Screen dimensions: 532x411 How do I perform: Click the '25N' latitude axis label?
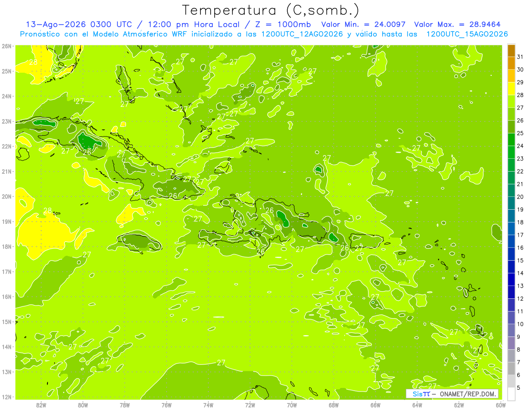coord(7,71)
